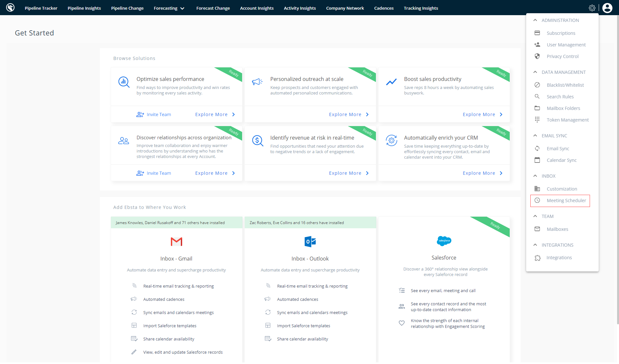Click the Salesforce cloud logo
The width and height of the screenshot is (619, 364).
pyautogui.click(x=444, y=241)
